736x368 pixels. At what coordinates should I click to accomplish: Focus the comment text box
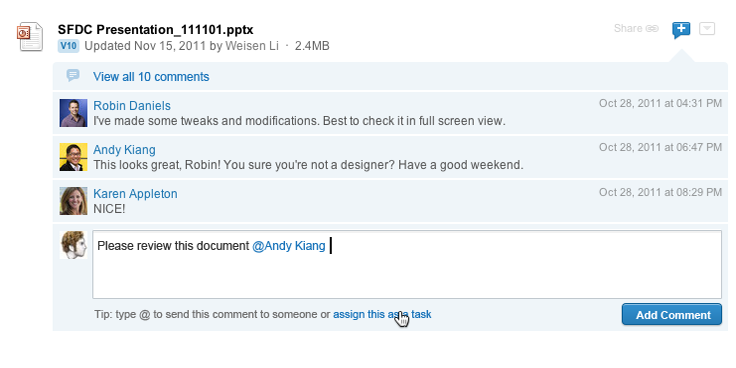click(407, 264)
